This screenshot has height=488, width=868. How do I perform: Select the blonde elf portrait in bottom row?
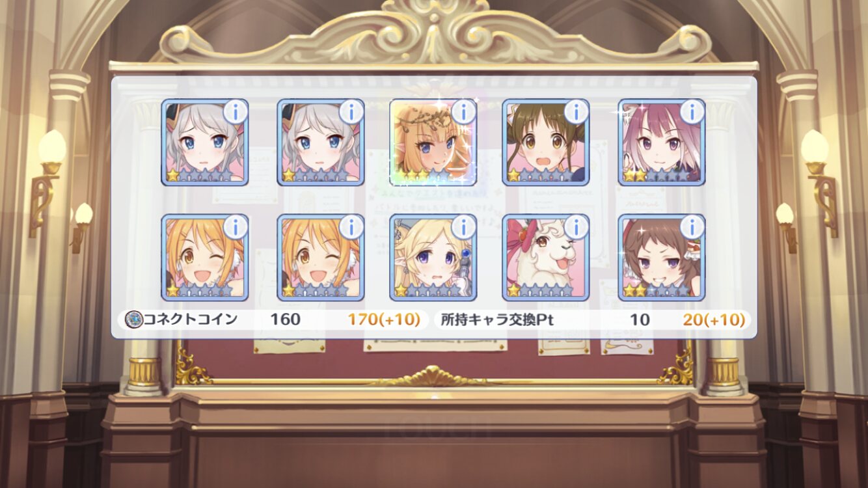tap(433, 258)
